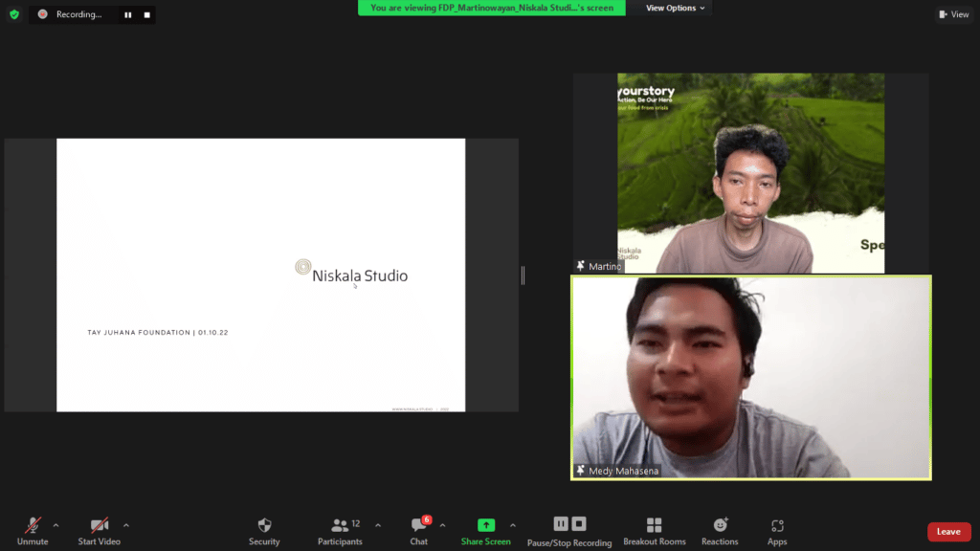Viewport: 980px width, 551px height.
Task: Click the green 'You are viewing' screen banner
Action: pos(491,8)
